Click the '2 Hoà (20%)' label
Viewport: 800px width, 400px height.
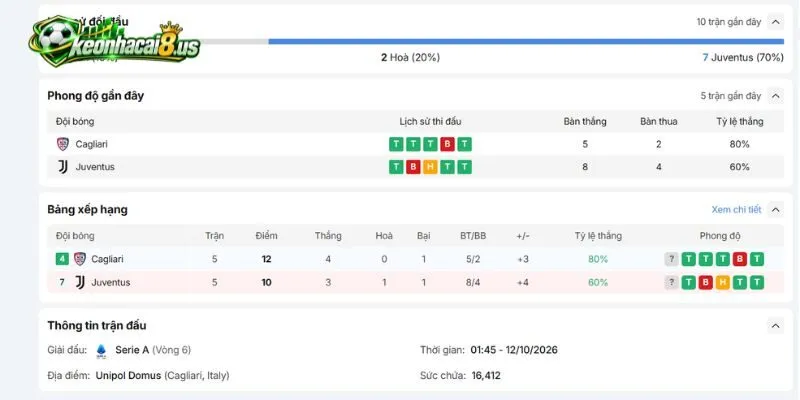(x=410, y=58)
